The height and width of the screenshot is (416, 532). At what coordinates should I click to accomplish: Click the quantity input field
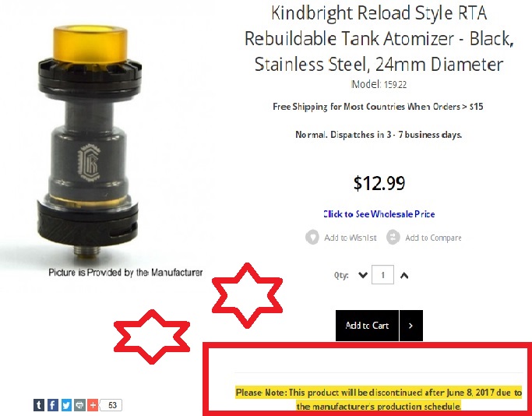(382, 274)
